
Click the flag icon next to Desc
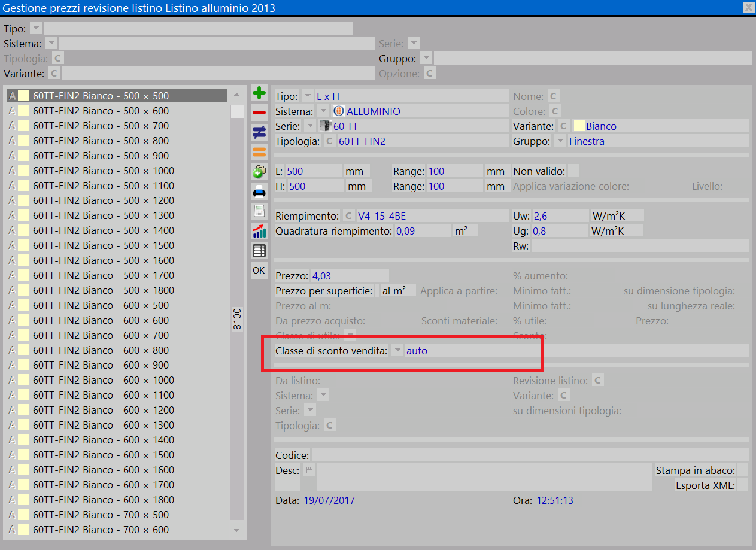309,470
